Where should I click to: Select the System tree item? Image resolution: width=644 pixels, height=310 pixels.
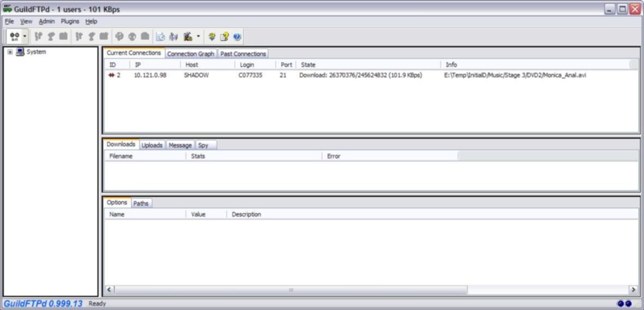(x=36, y=52)
